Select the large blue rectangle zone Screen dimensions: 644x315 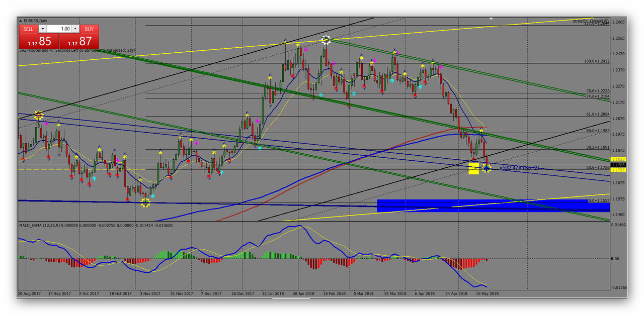coord(493,205)
